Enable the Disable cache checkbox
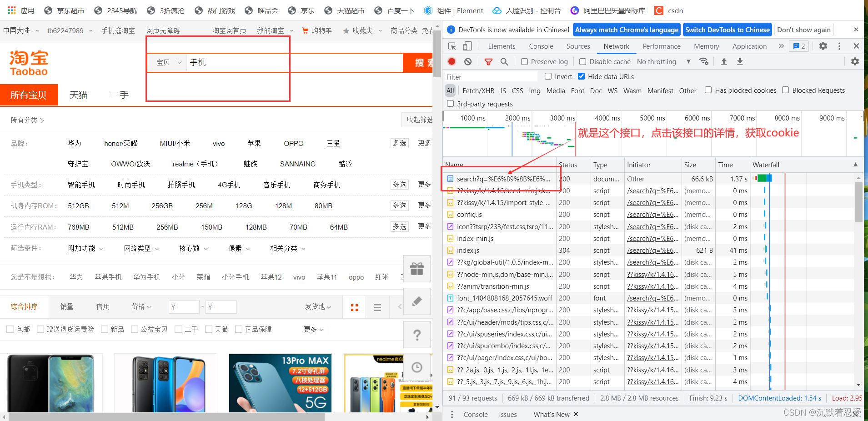 tap(582, 61)
